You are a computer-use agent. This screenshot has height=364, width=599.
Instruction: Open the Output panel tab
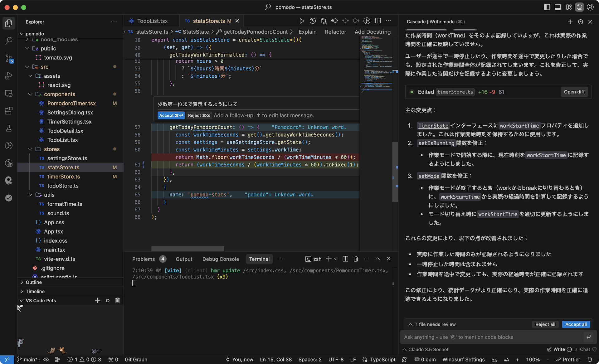[x=184, y=259]
